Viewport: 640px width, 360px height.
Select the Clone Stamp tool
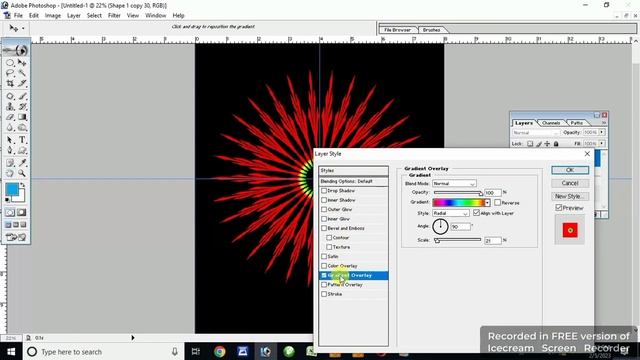click(10, 107)
